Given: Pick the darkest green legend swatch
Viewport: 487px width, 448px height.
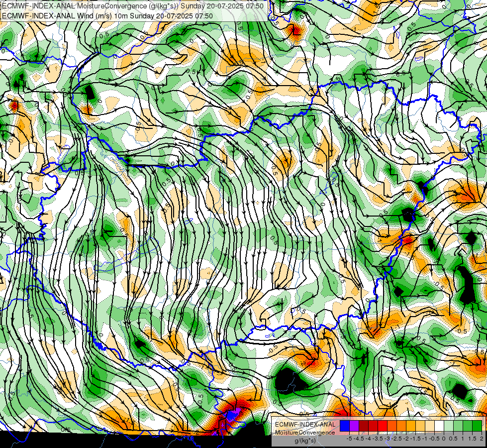Looking at the screenshot, I should [477, 426].
